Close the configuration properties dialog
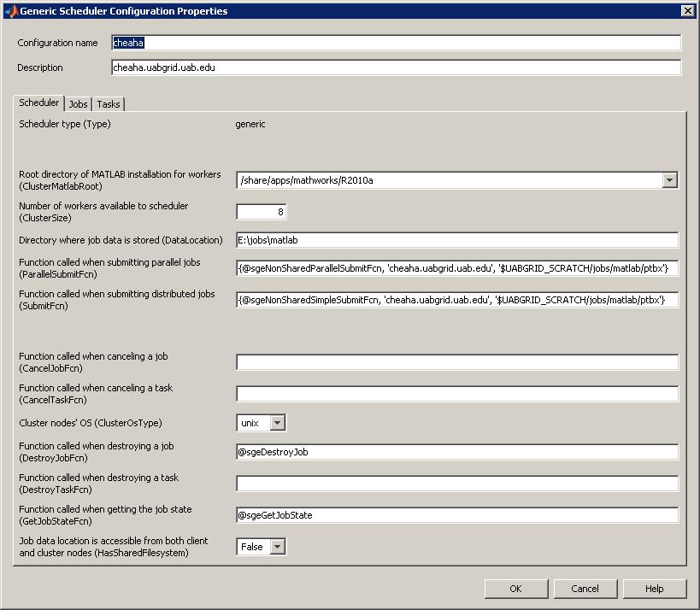 click(x=686, y=11)
